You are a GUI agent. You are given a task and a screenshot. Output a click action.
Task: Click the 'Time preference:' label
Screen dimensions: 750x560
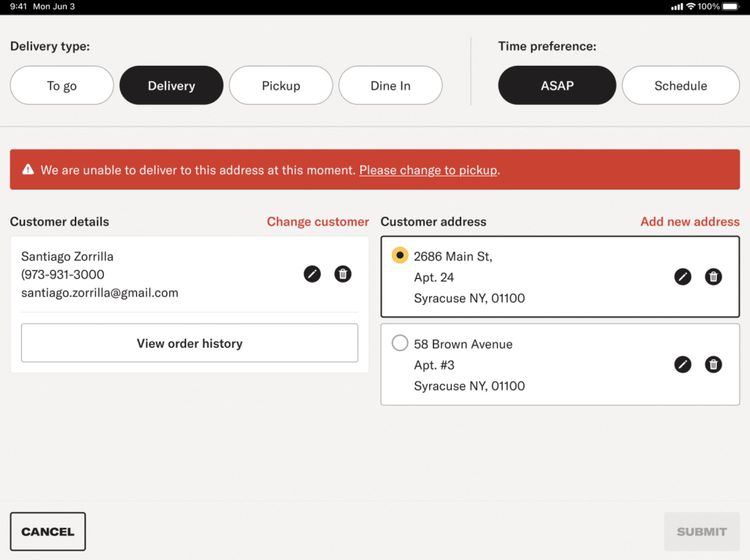(x=547, y=46)
